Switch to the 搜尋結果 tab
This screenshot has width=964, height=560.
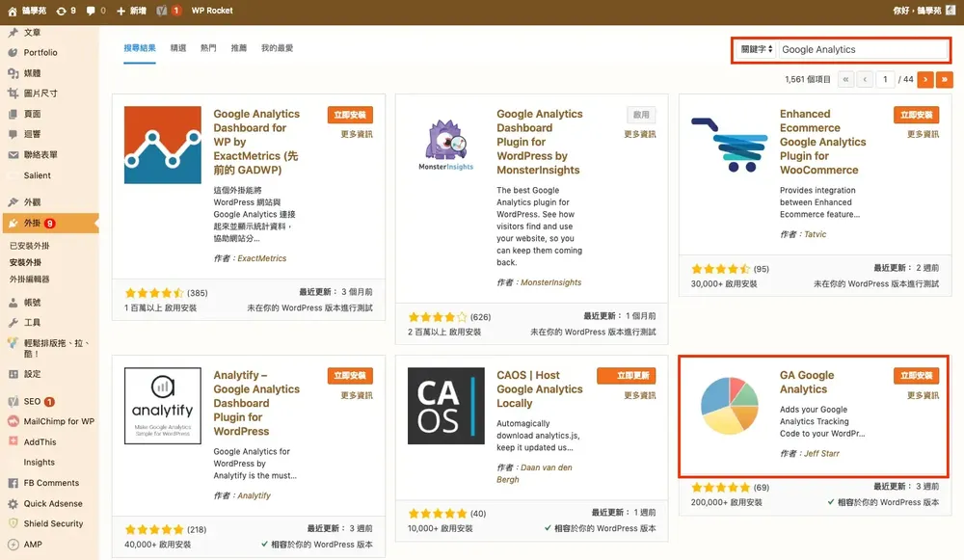pos(140,48)
